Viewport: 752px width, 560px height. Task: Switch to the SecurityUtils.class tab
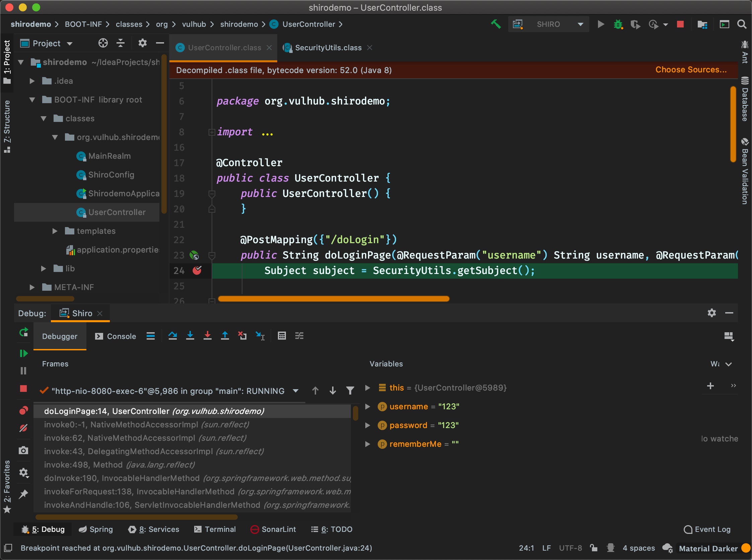[x=328, y=48]
